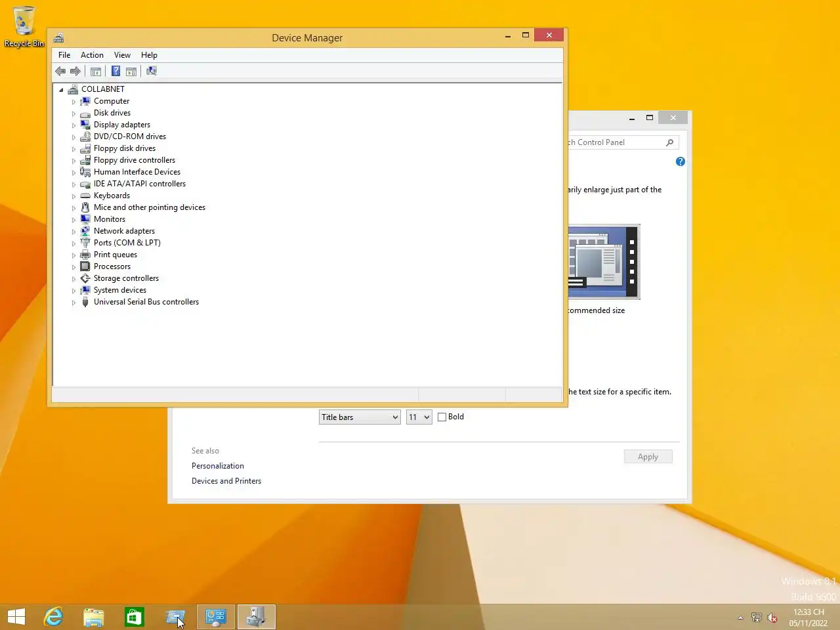Collapse the COLLABNET root node

[x=61, y=90]
